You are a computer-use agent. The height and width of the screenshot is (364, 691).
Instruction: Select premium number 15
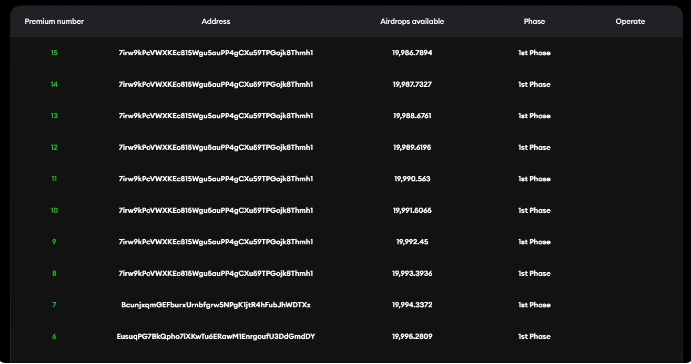[54, 52]
